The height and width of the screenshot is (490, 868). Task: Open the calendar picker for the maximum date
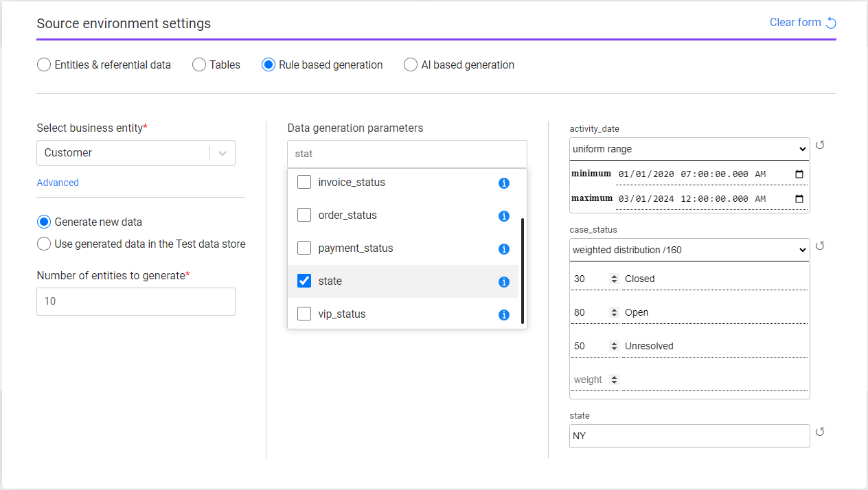tap(799, 198)
